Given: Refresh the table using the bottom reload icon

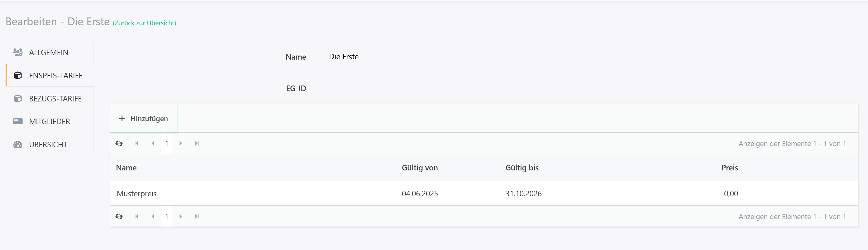Looking at the screenshot, I should (x=119, y=216).
